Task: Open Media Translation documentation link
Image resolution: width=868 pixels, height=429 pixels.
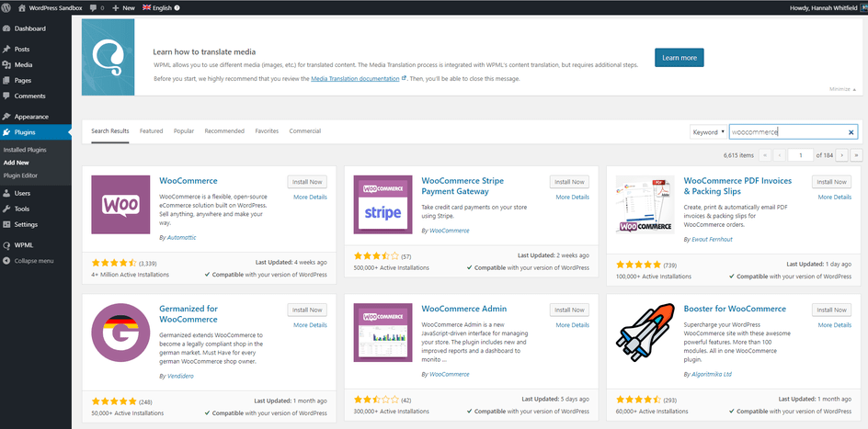Action: pyautogui.click(x=358, y=79)
